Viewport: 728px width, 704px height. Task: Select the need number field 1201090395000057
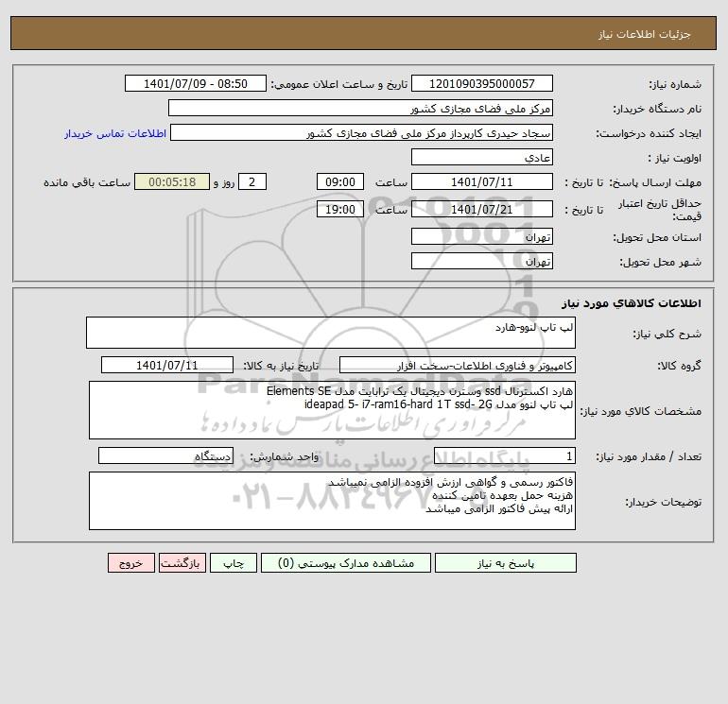point(482,83)
